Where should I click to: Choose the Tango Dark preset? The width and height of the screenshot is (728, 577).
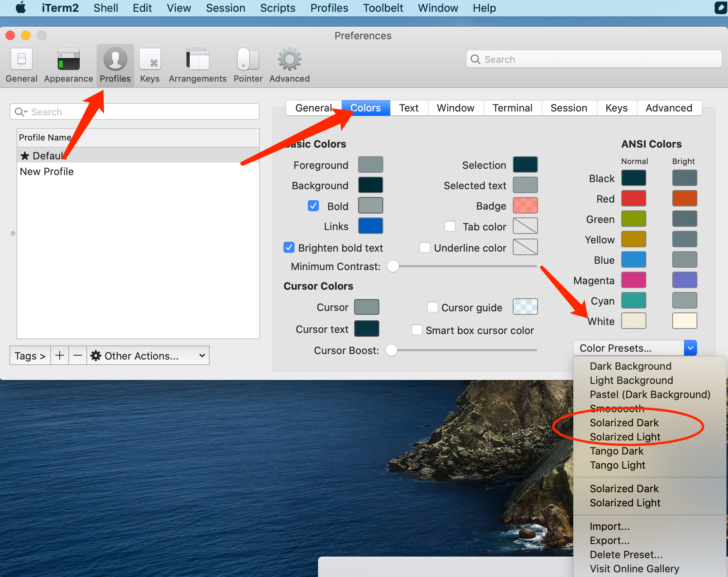tap(649, 451)
